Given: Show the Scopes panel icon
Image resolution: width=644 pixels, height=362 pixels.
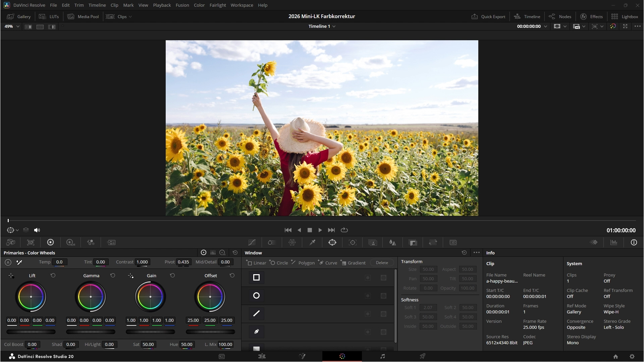Looking at the screenshot, I should point(614,242).
